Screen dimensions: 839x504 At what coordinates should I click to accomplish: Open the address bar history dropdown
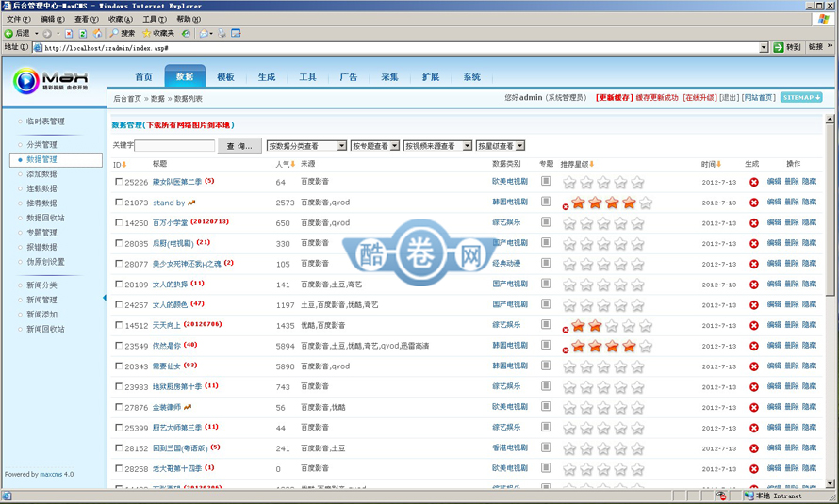click(x=764, y=47)
